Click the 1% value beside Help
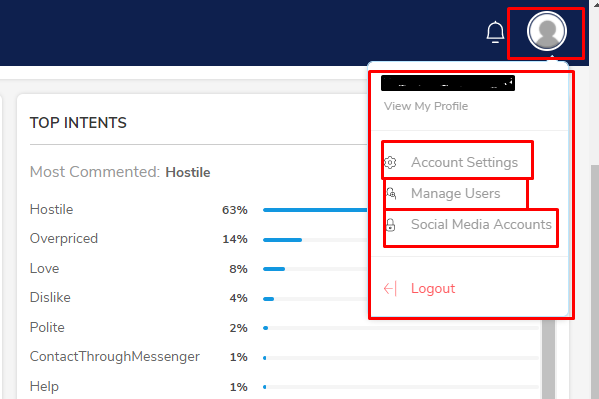 238,387
